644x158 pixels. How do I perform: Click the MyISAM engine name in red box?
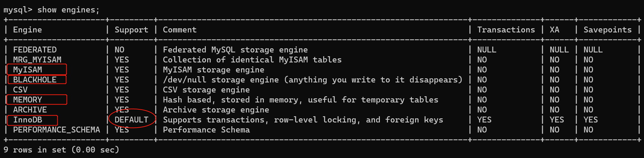click(28, 70)
